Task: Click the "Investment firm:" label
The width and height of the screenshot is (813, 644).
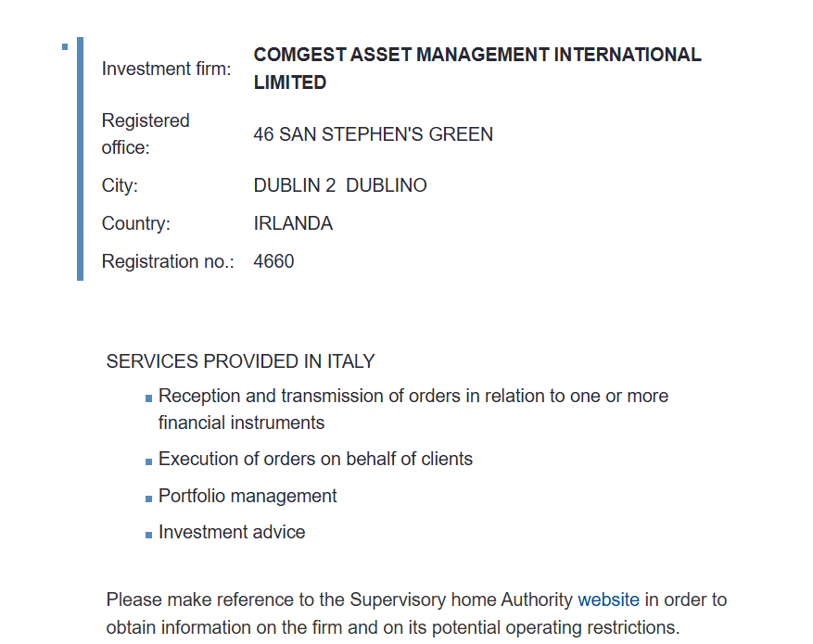Action: tap(167, 69)
